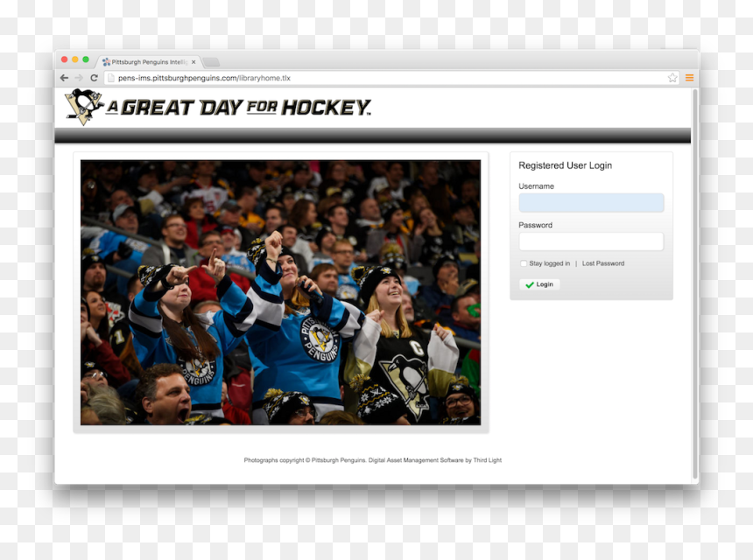Viewport: 753px width, 560px height.
Task: Enable the Stay logged in checkbox
Action: [524, 263]
